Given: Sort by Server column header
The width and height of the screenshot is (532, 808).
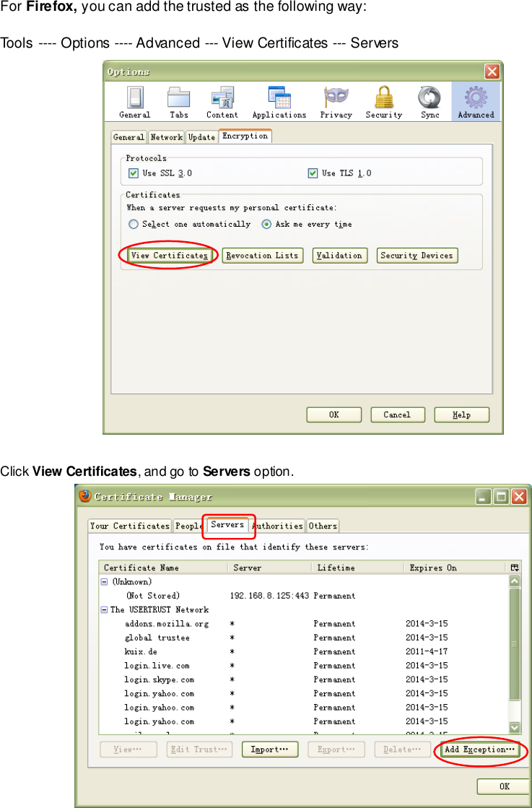Looking at the screenshot, I should tap(269, 568).
